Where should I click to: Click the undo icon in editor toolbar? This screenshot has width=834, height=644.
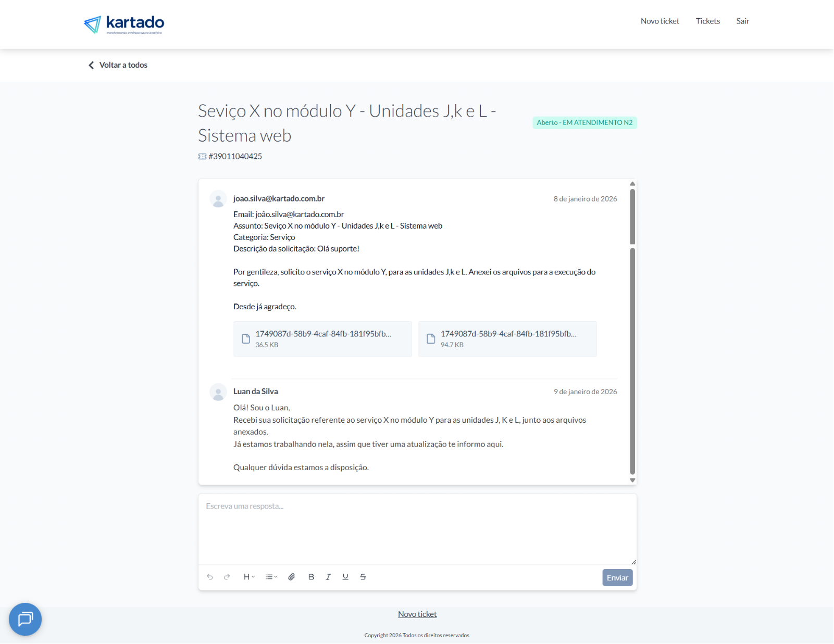[x=210, y=577]
